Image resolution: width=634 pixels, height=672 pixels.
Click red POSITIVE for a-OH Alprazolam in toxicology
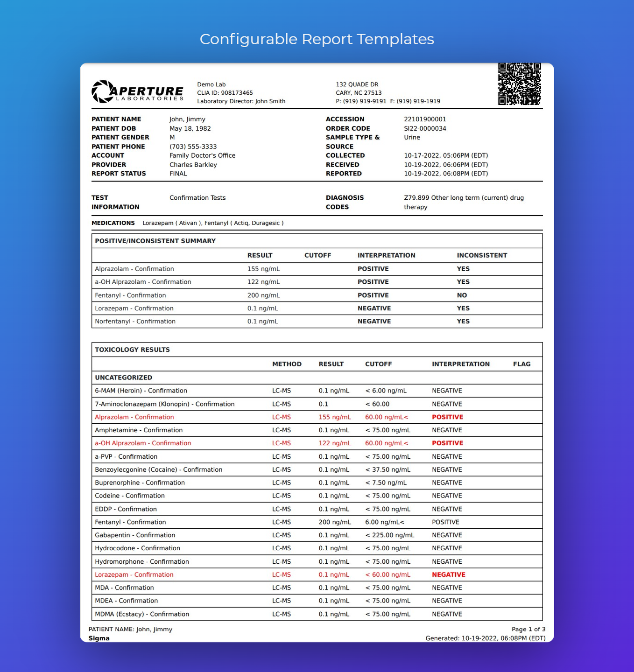447,443
